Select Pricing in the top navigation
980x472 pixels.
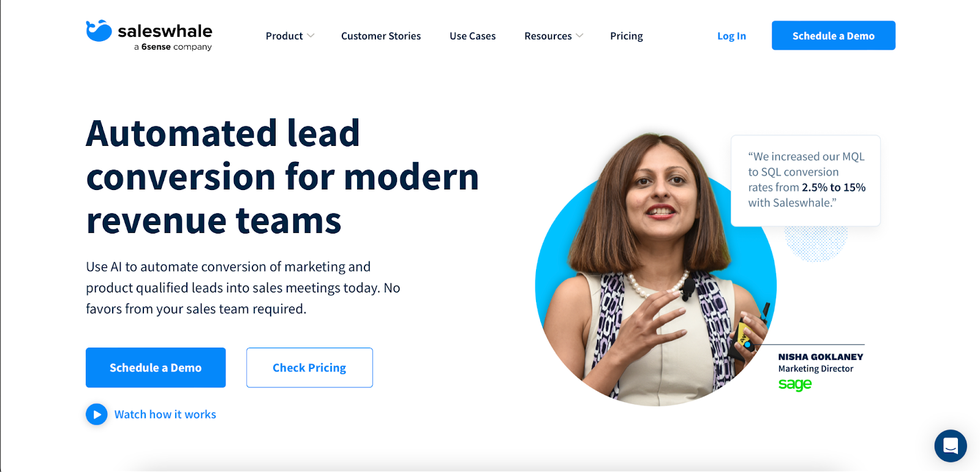(627, 36)
